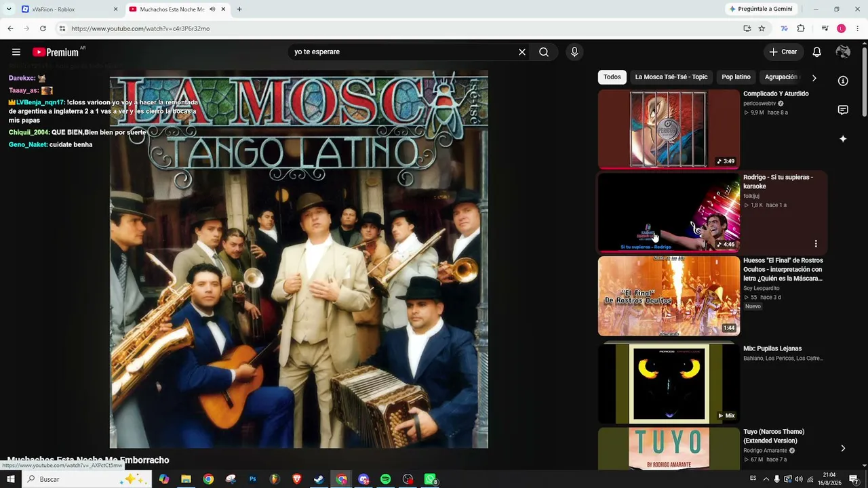Click Pregúntale a Gemini button

point(760,9)
